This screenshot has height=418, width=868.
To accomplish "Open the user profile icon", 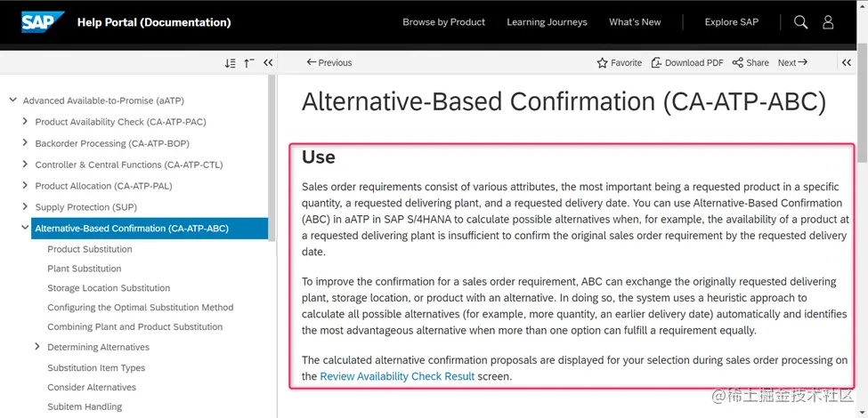I will click(828, 22).
